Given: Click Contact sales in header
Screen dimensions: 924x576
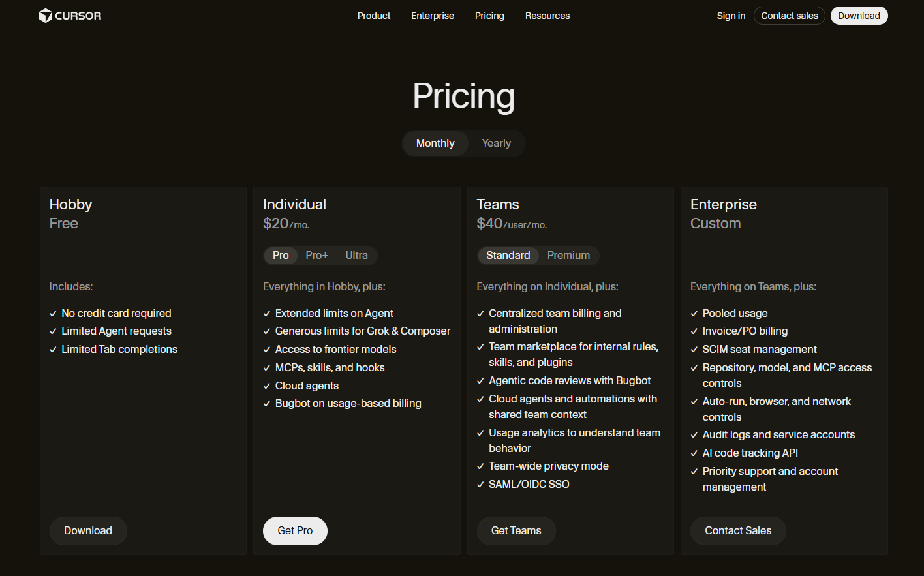Looking at the screenshot, I should tap(790, 16).
